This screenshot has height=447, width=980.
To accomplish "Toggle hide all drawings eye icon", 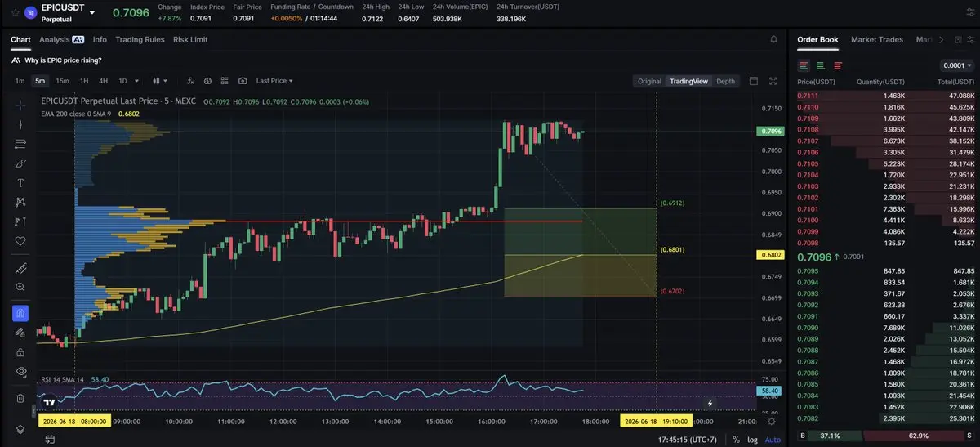I will coord(20,371).
